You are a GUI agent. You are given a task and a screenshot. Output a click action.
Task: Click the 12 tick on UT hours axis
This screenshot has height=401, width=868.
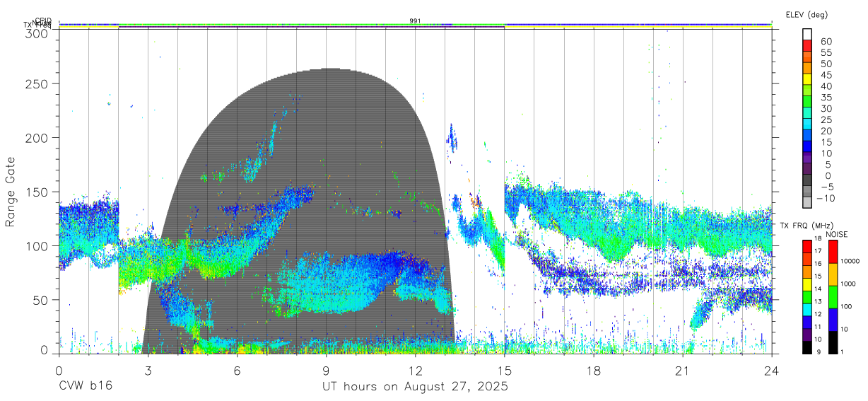pos(415,370)
